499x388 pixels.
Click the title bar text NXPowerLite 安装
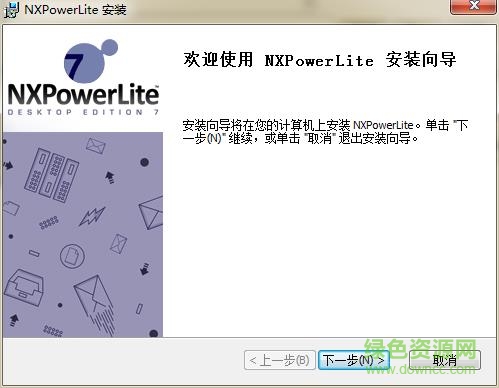tap(75, 9)
